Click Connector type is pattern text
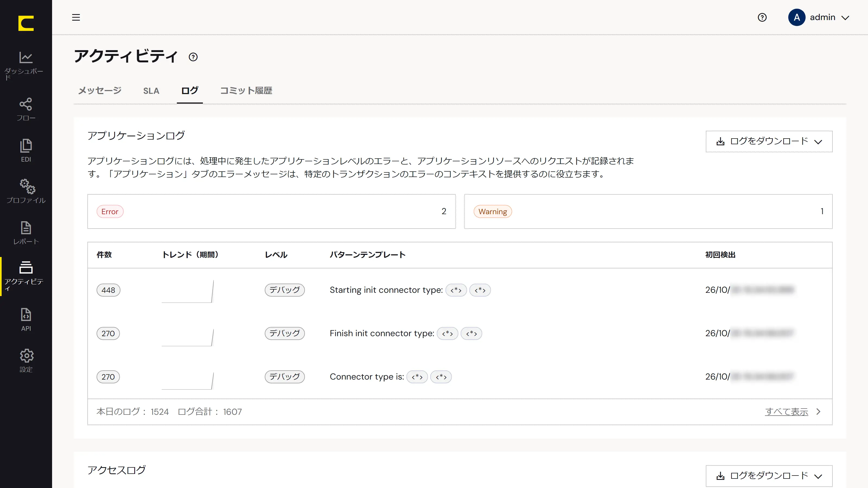The width and height of the screenshot is (868, 488). (367, 377)
